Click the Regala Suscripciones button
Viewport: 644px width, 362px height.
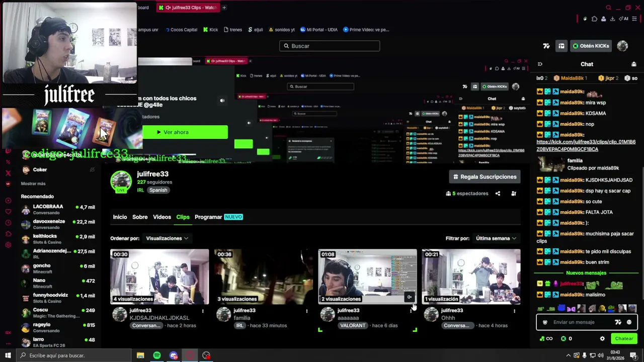click(x=485, y=177)
